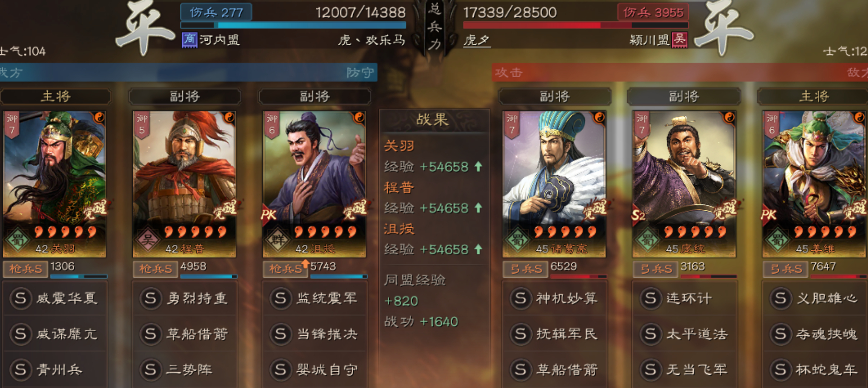Select the 监统震军 skill S icon
Screen dimensions: 868x388
(280, 298)
